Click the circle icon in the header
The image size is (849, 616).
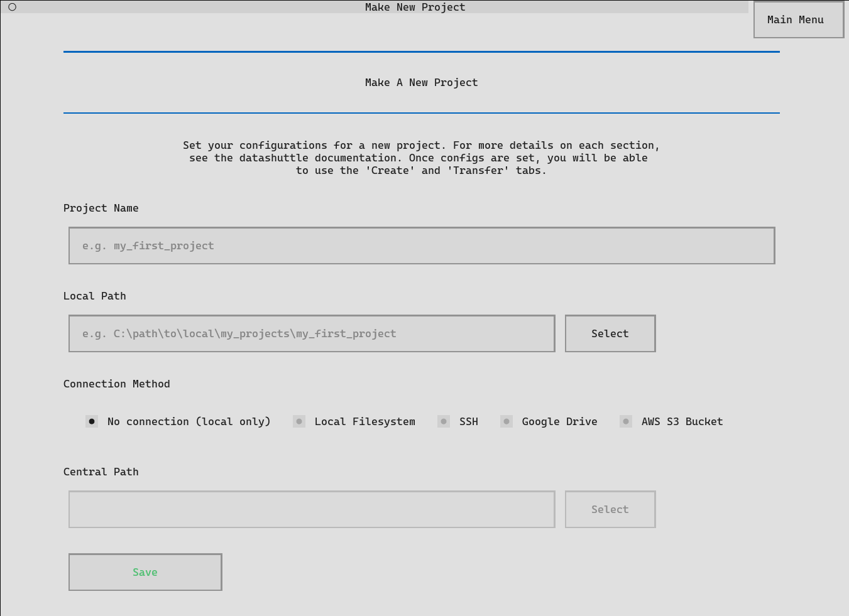click(12, 7)
